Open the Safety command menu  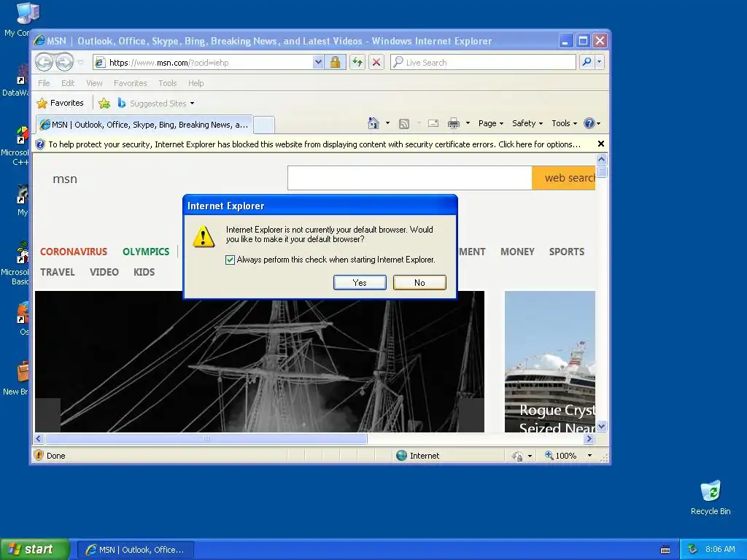coord(527,123)
